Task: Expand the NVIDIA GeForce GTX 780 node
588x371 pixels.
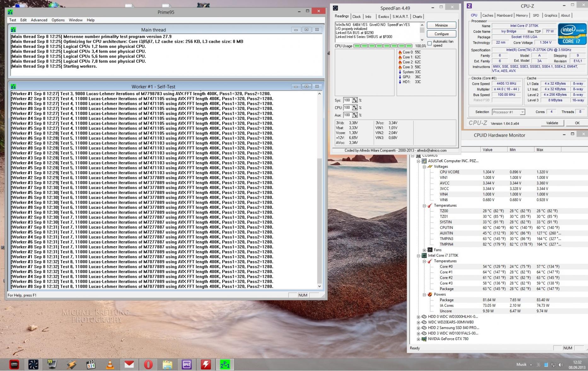Action: tap(418, 339)
